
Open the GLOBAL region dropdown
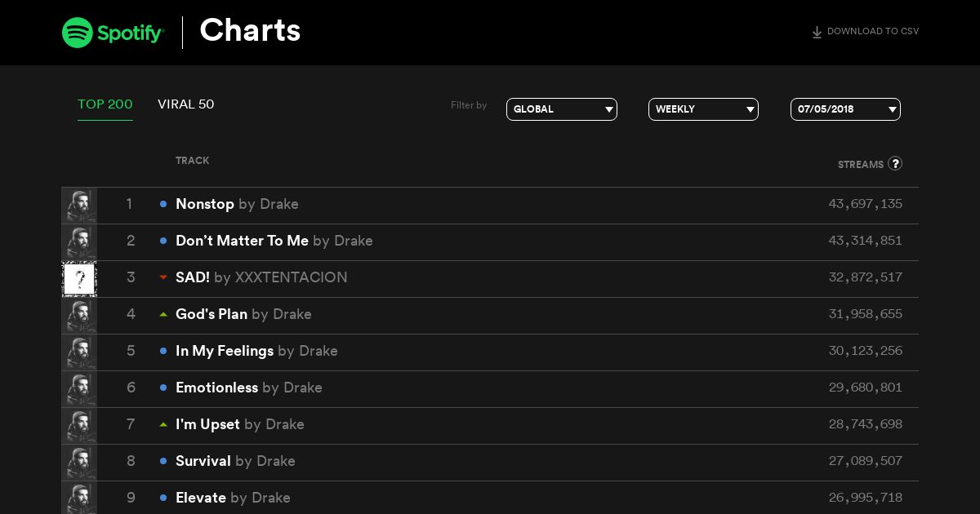pyautogui.click(x=562, y=109)
